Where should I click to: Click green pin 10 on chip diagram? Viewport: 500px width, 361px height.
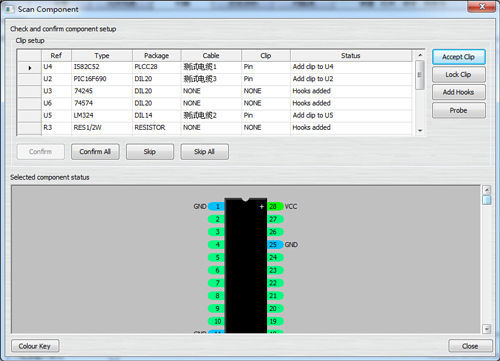[216, 321]
